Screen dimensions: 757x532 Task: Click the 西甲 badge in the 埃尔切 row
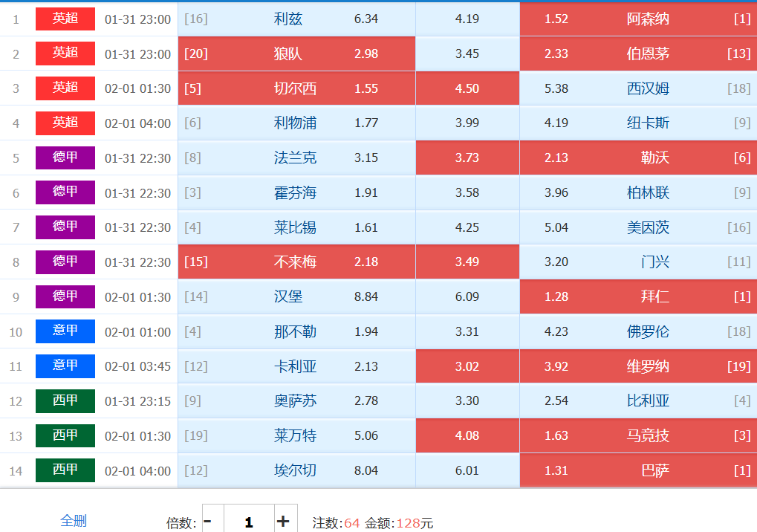pyautogui.click(x=65, y=470)
